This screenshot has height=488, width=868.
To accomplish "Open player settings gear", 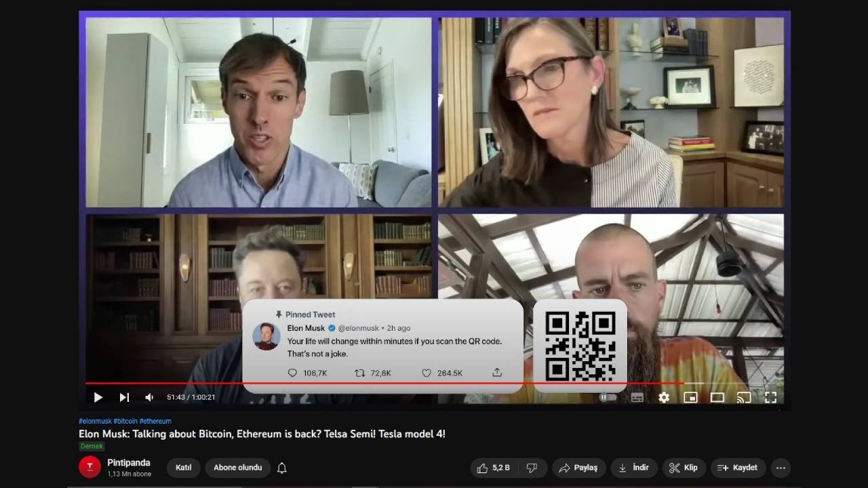I will 664,397.
